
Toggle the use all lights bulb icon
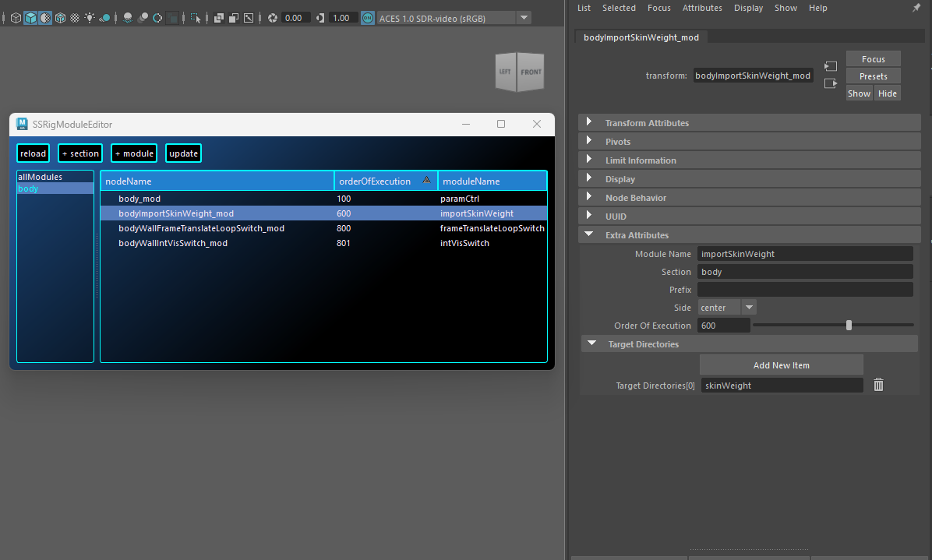(x=90, y=17)
